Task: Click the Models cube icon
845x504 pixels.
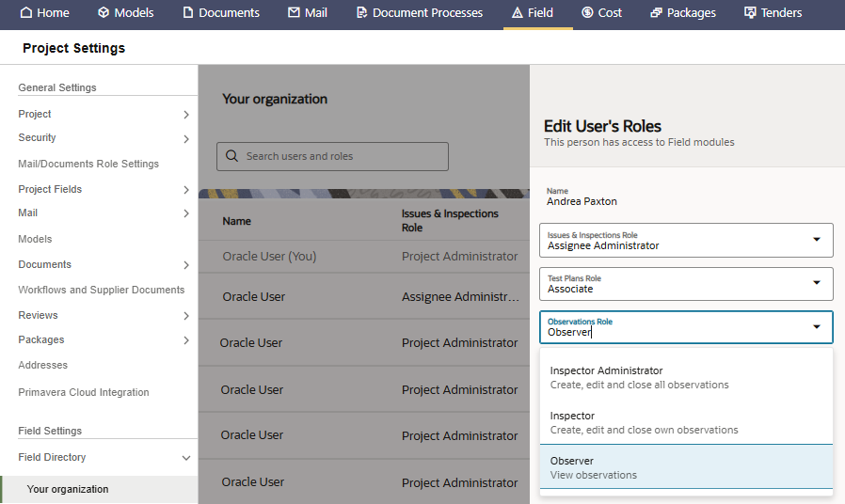Action: [104, 13]
